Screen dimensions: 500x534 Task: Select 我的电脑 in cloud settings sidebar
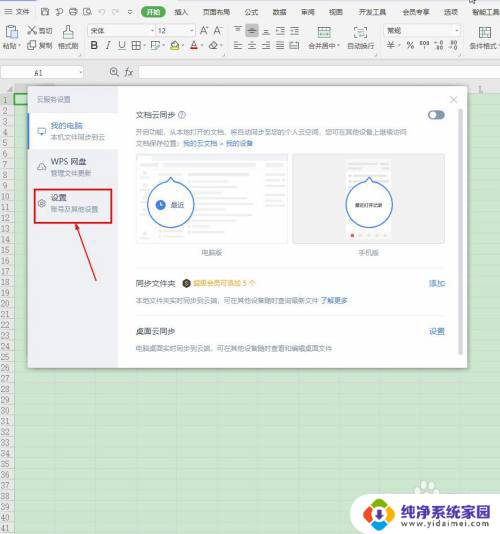click(73, 131)
